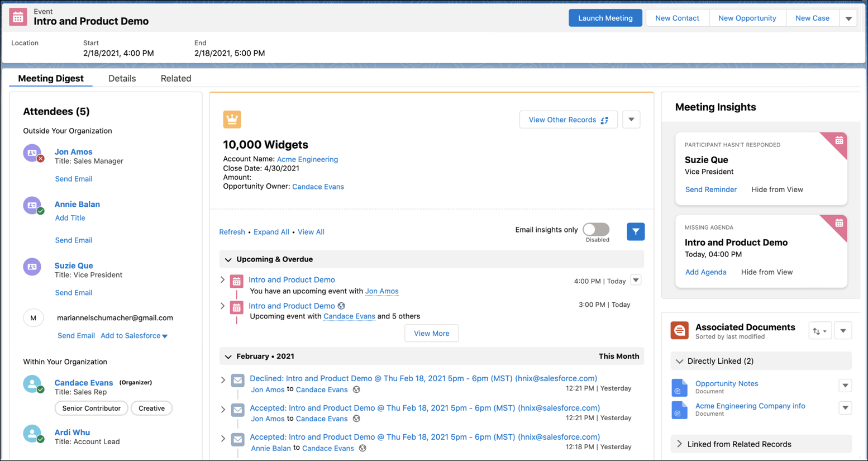The height and width of the screenshot is (461, 868).
Task: Open the dropdown on the Opportunity Notes row
Action: pos(845,385)
